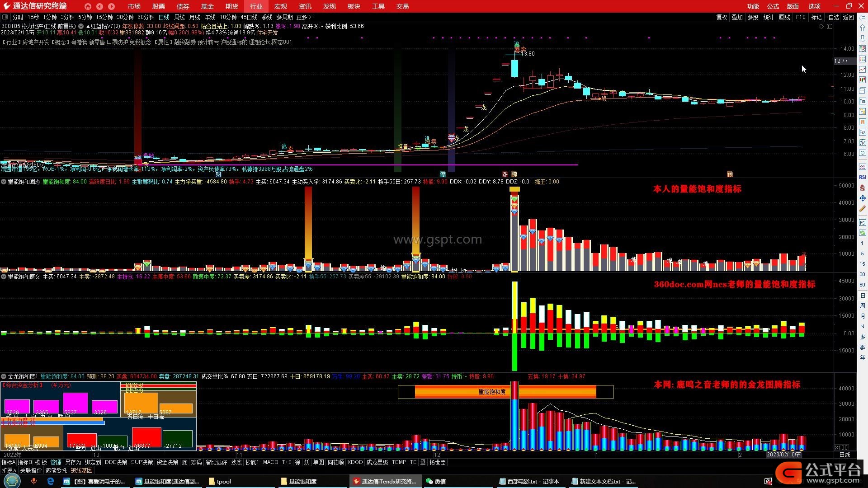This screenshot has width=868, height=488.
Task: Open the 行业 menu tab
Action: tap(256, 6)
